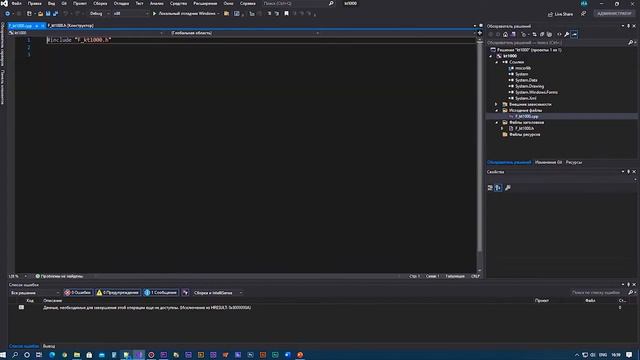Screen dimensions: 640x360
Task: Open the Расширения menu
Action: 205,3
